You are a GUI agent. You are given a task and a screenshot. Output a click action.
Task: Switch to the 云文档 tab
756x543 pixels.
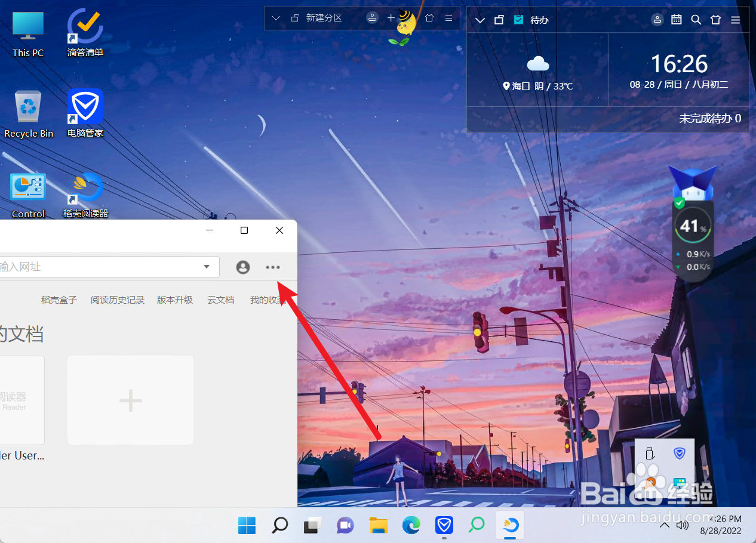click(221, 300)
